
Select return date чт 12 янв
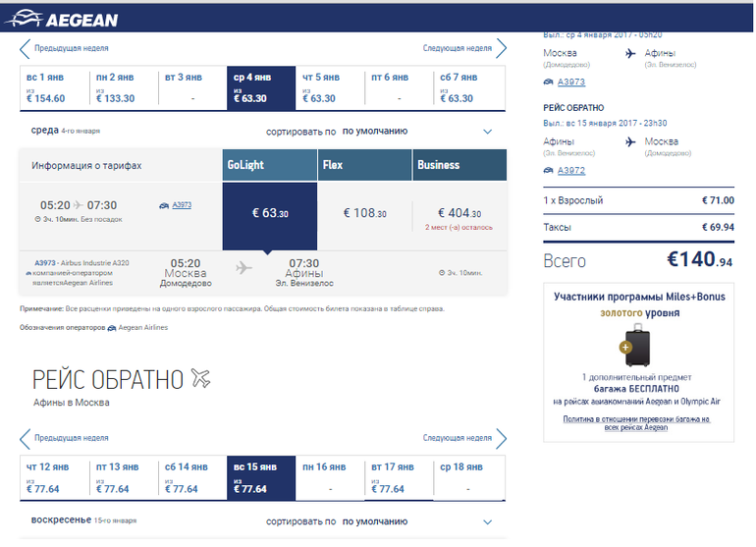[x=54, y=478]
